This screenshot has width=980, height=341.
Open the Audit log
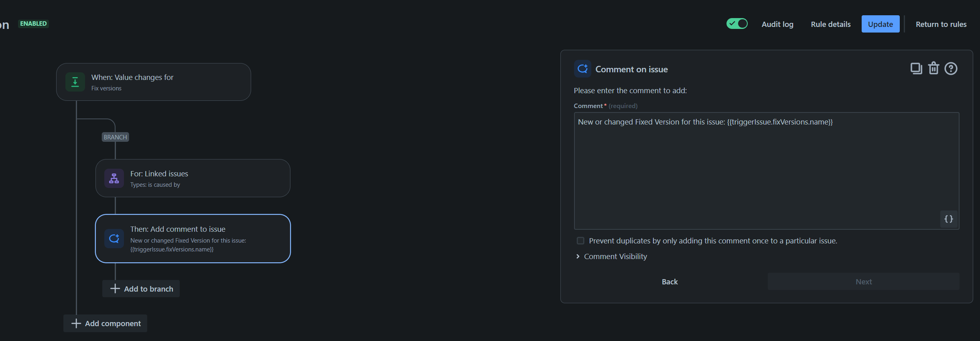coord(777,24)
